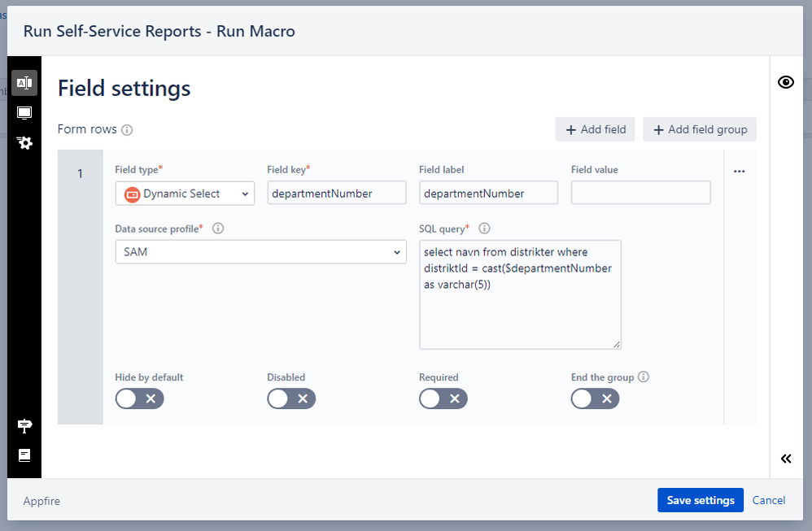Click inside the SQL query text area

tap(520, 294)
